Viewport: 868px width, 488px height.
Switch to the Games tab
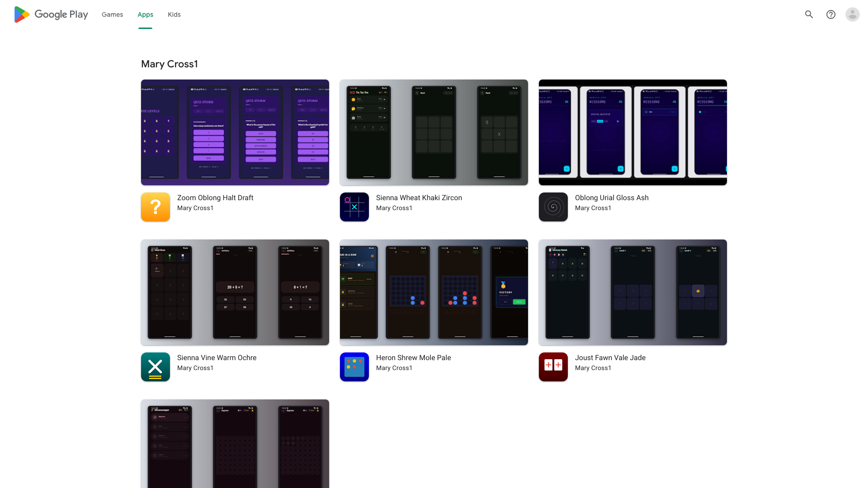point(112,14)
